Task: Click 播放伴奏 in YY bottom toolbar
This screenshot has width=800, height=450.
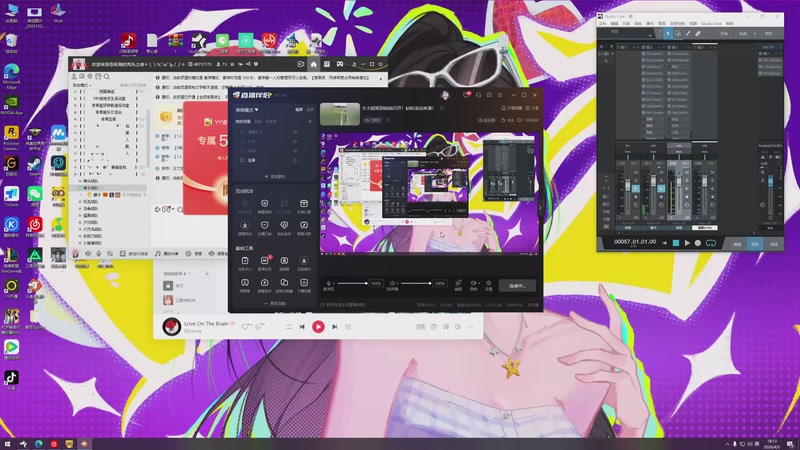Action: pyautogui.click(x=166, y=254)
